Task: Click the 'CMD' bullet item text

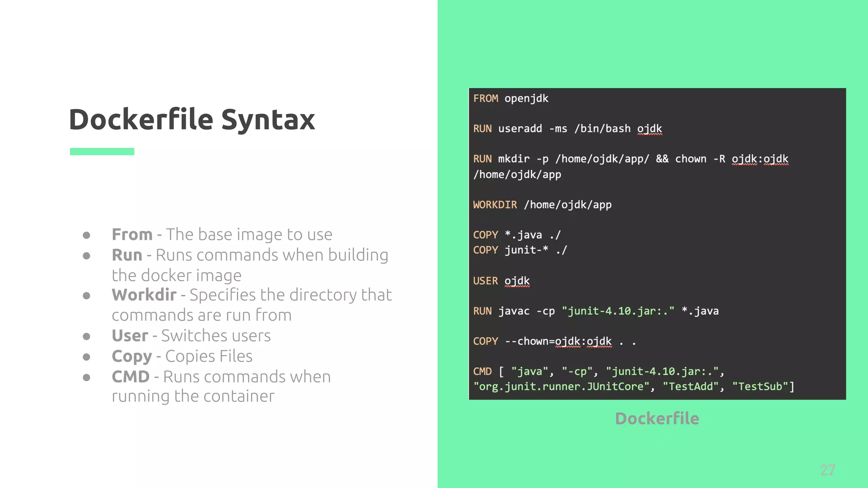Action: [x=221, y=386]
